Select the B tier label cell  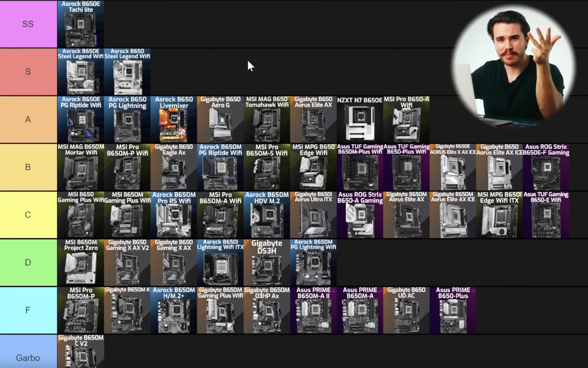click(28, 167)
